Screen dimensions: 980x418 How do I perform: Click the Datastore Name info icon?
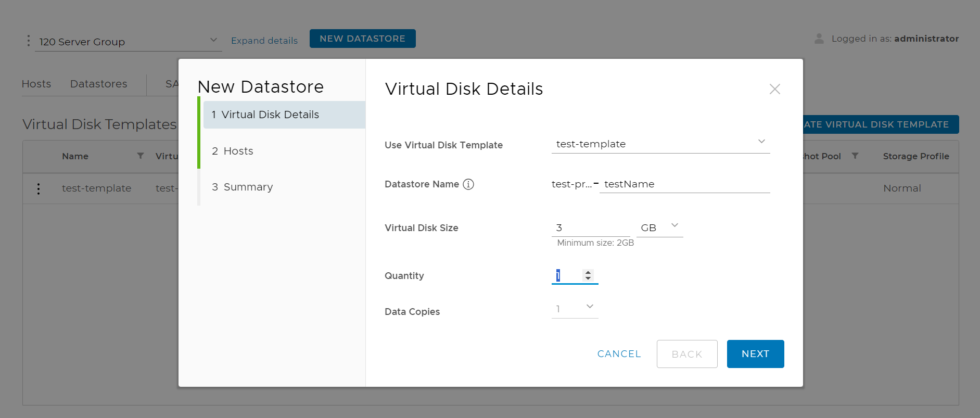click(x=468, y=184)
